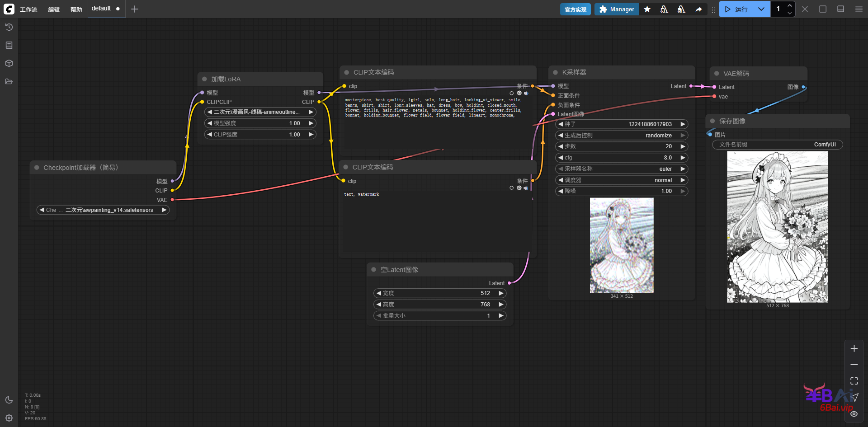Open settings via the gear icon
The image size is (868, 427).
(x=9, y=418)
